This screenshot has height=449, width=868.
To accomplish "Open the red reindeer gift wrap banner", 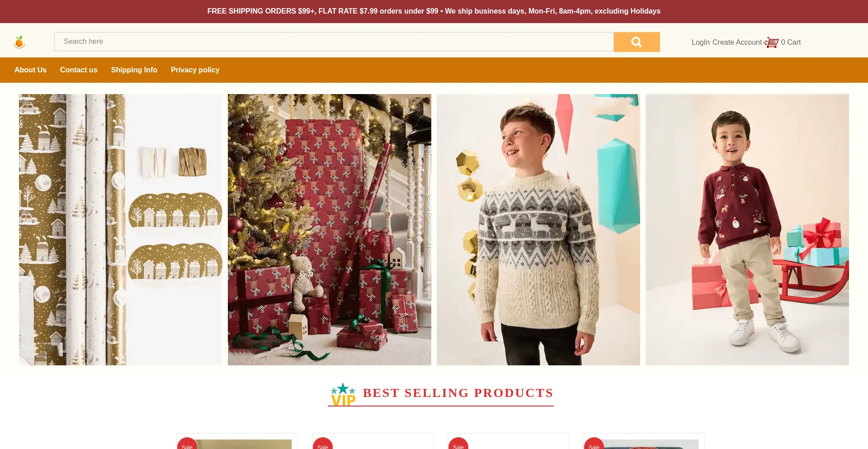I will tap(330, 230).
